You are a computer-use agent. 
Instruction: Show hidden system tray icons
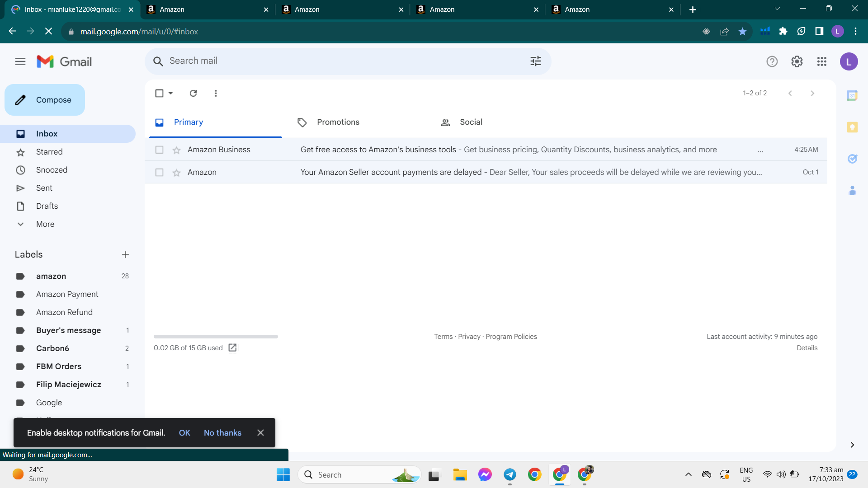(689, 474)
